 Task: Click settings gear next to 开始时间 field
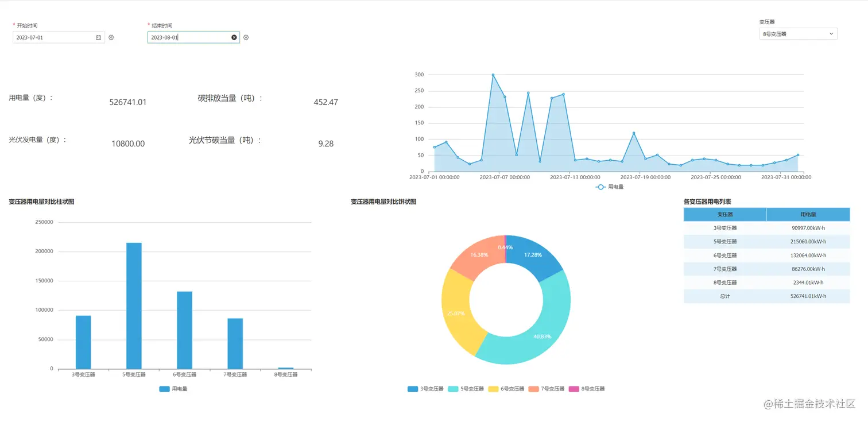(111, 37)
